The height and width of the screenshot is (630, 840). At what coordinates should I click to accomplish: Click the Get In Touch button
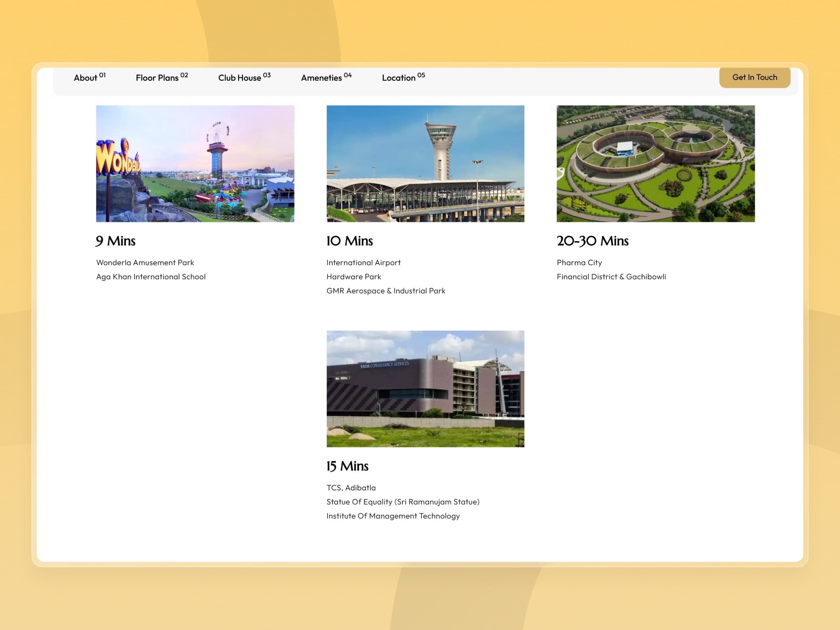[x=755, y=77]
